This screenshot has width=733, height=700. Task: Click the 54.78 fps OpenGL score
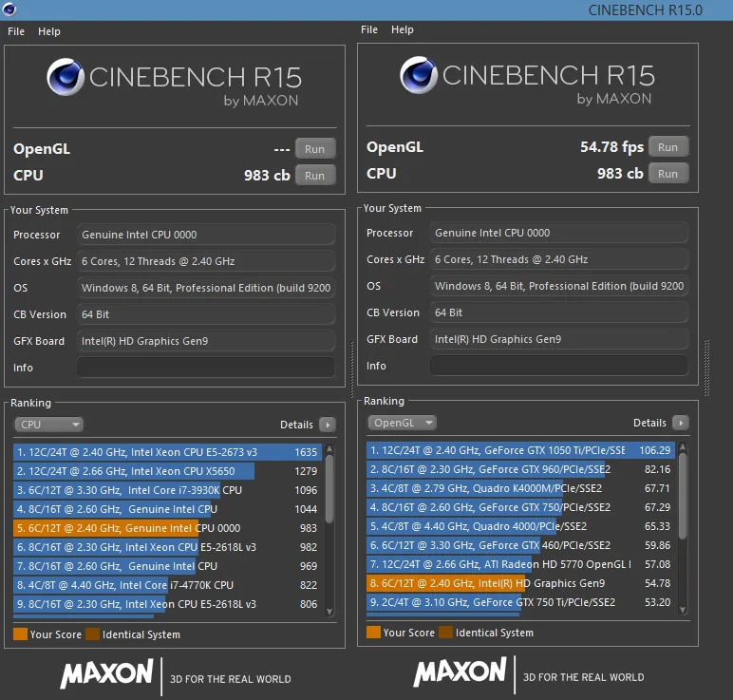click(611, 147)
